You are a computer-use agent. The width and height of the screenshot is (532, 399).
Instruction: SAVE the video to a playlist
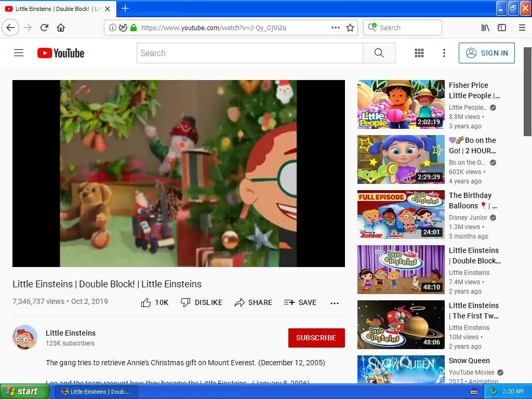[300, 302]
